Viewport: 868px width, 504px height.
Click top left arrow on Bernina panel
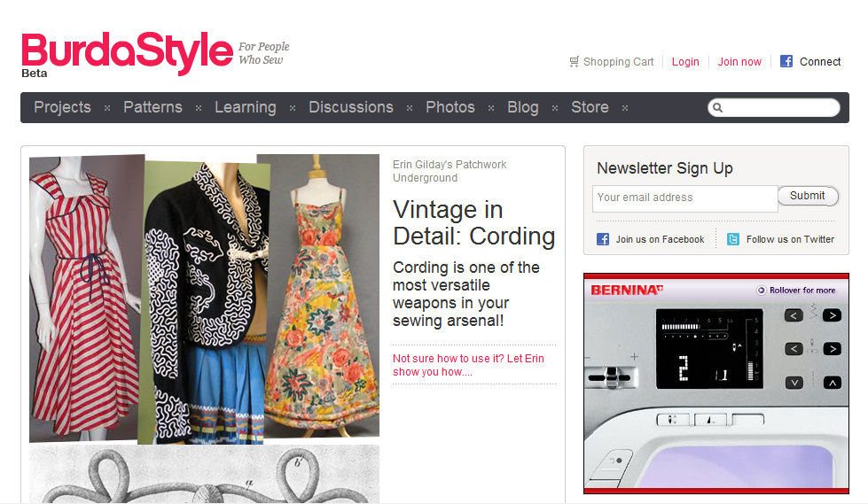(794, 316)
